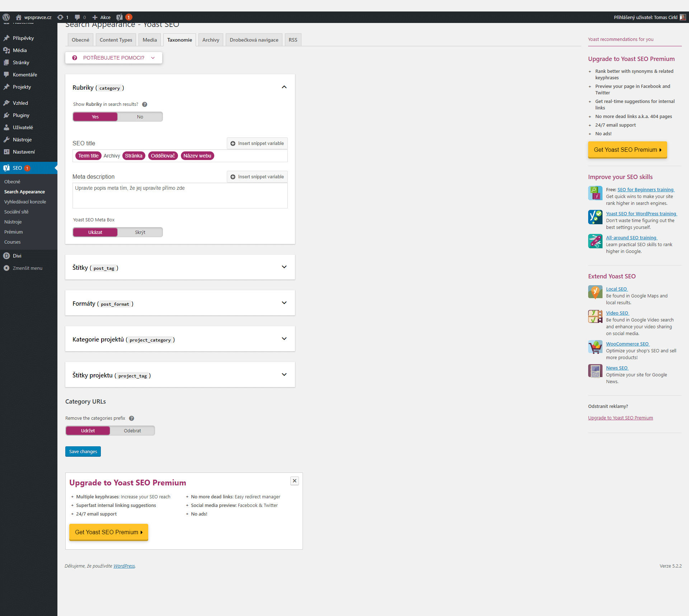
Task: Choose Ukázat for Yoast SEO Meta Box
Action: click(x=95, y=232)
